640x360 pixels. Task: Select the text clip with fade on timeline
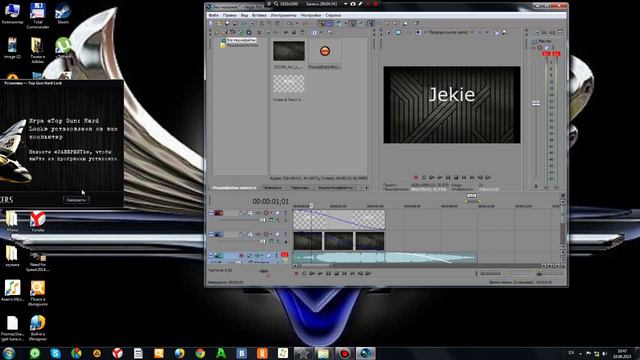click(x=339, y=220)
